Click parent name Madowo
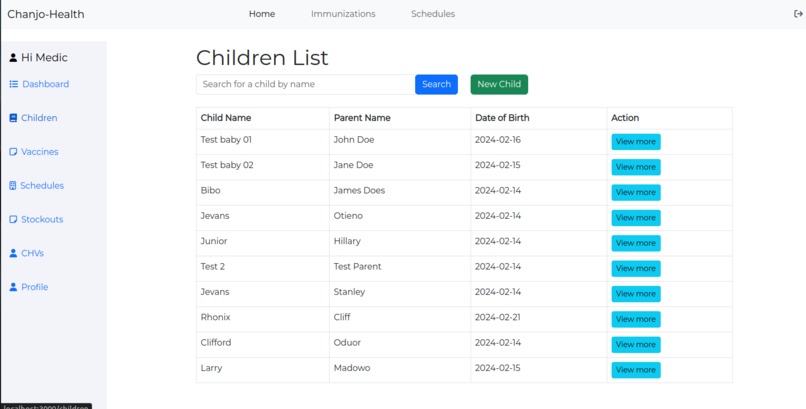The height and width of the screenshot is (409, 806). 352,368
